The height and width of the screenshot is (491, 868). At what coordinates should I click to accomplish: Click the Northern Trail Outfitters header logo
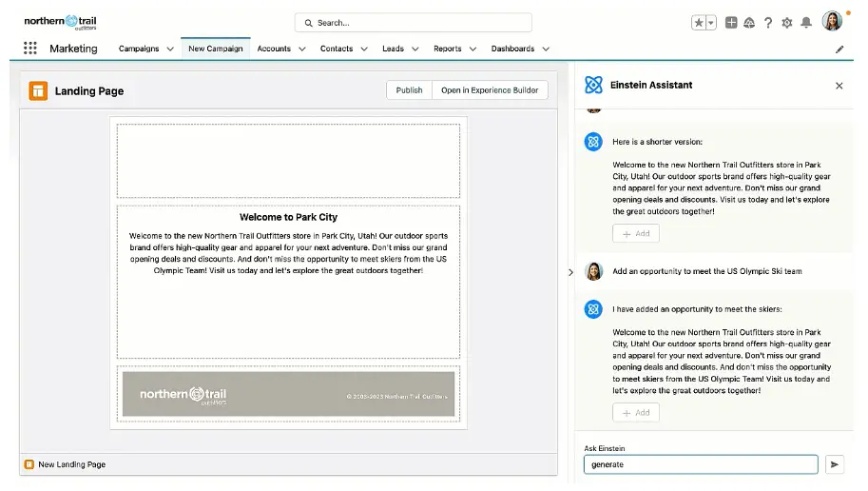[60, 22]
